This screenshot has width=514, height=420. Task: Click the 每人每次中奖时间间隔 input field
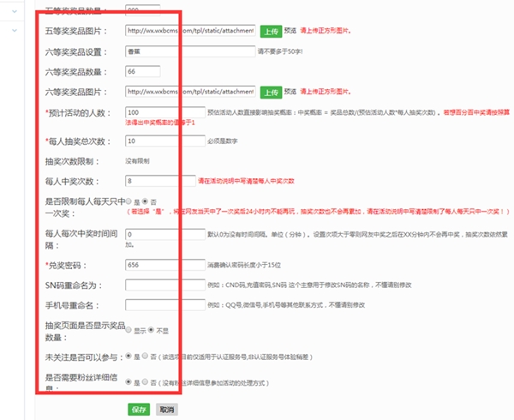tap(165, 234)
